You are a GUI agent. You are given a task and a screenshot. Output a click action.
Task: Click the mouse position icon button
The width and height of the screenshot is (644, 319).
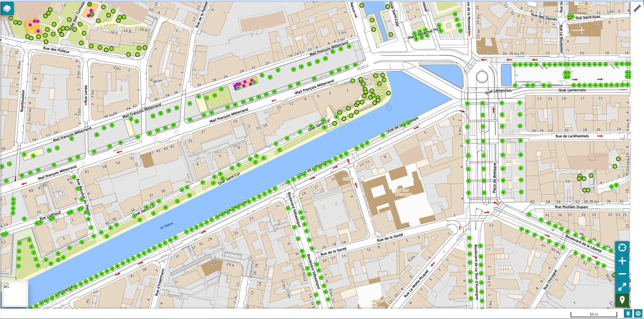628,314
